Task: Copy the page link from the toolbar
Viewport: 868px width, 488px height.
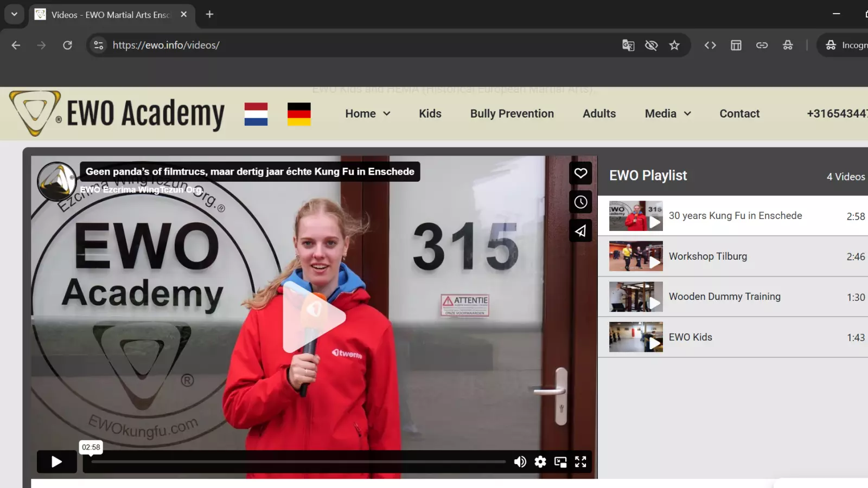Action: coord(762,45)
